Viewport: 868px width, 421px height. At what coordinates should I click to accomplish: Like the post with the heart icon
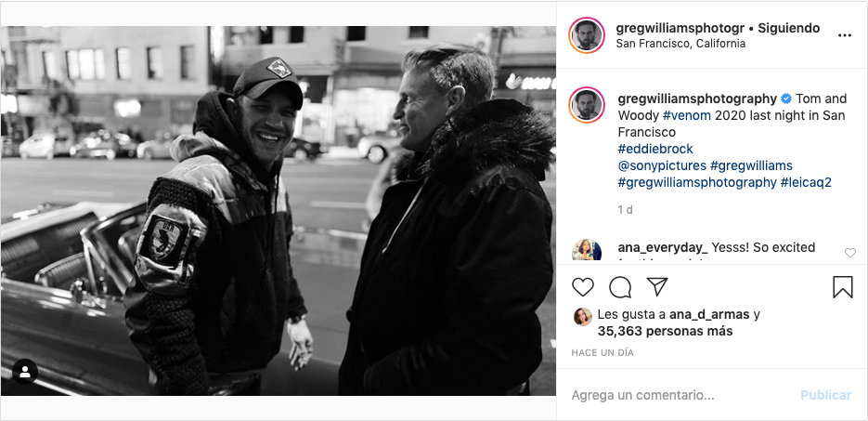[x=583, y=287]
